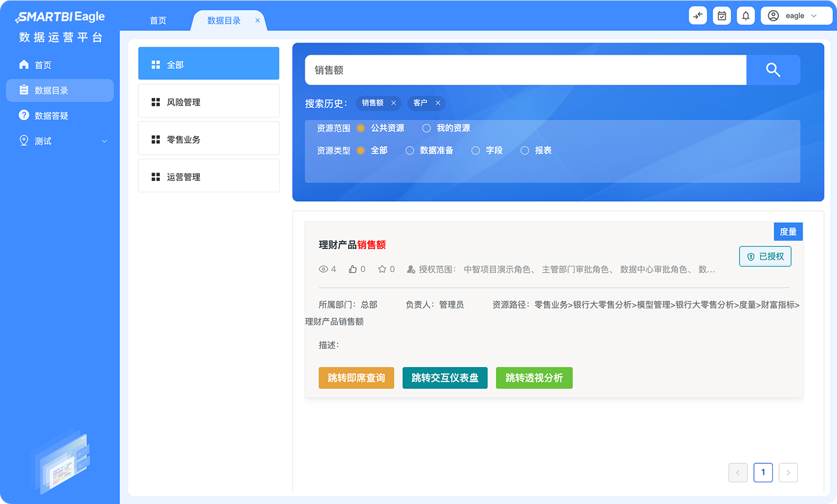Select 数据准备 resource type

(x=409, y=151)
